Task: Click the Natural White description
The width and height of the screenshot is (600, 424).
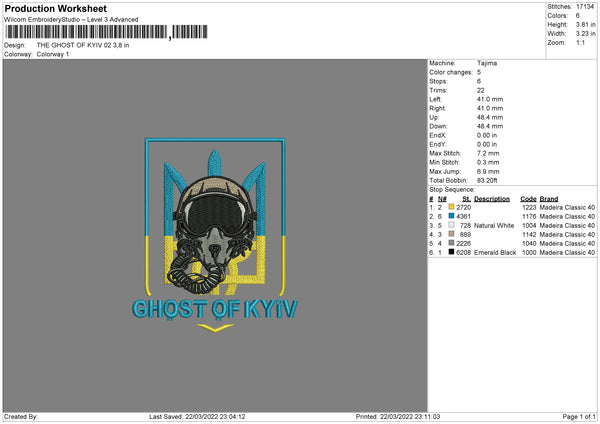Action: (494, 225)
